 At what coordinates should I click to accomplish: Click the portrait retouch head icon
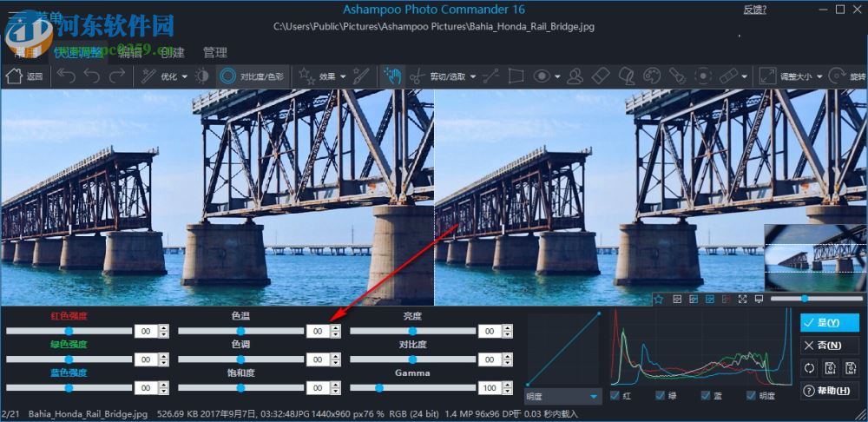pyautogui.click(x=575, y=76)
